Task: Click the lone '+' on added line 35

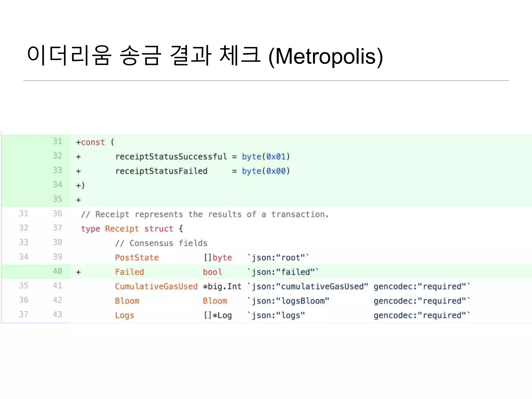Action: click(78, 200)
